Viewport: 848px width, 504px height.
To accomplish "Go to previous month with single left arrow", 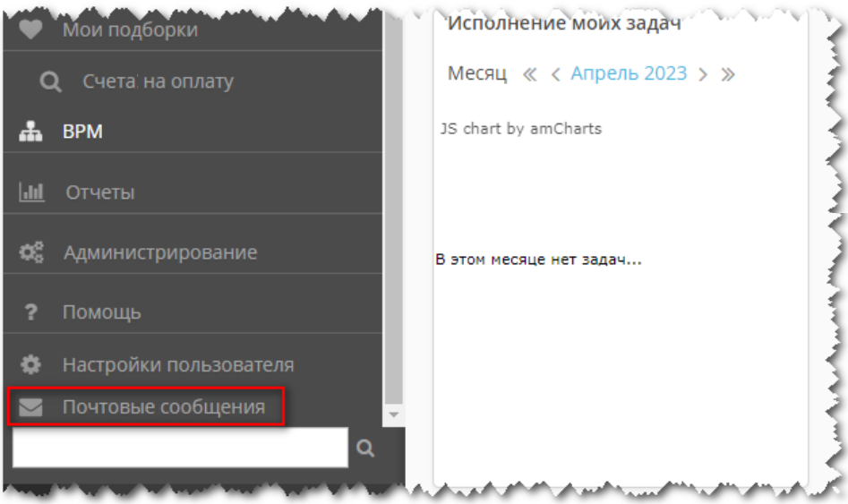I will (x=555, y=74).
